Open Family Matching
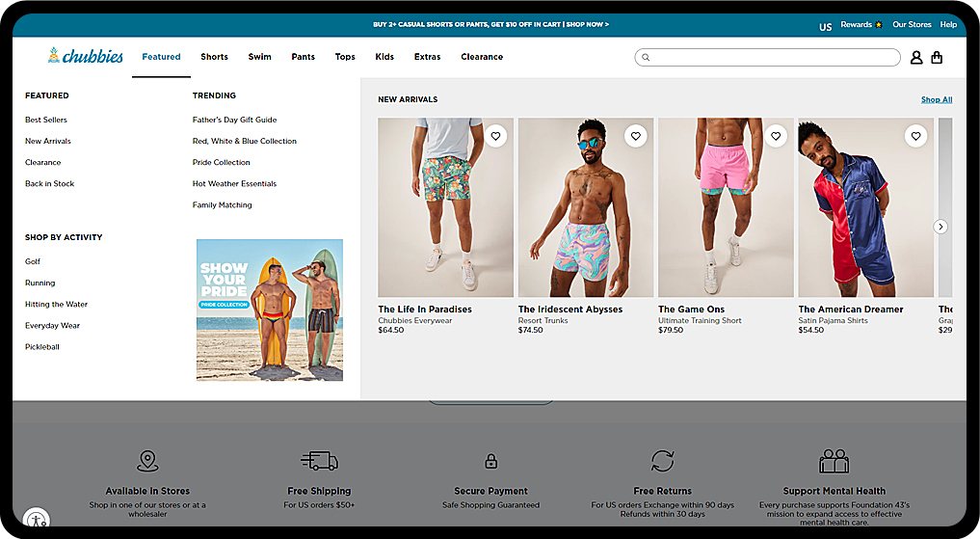The width and height of the screenshot is (980, 539). (x=222, y=204)
